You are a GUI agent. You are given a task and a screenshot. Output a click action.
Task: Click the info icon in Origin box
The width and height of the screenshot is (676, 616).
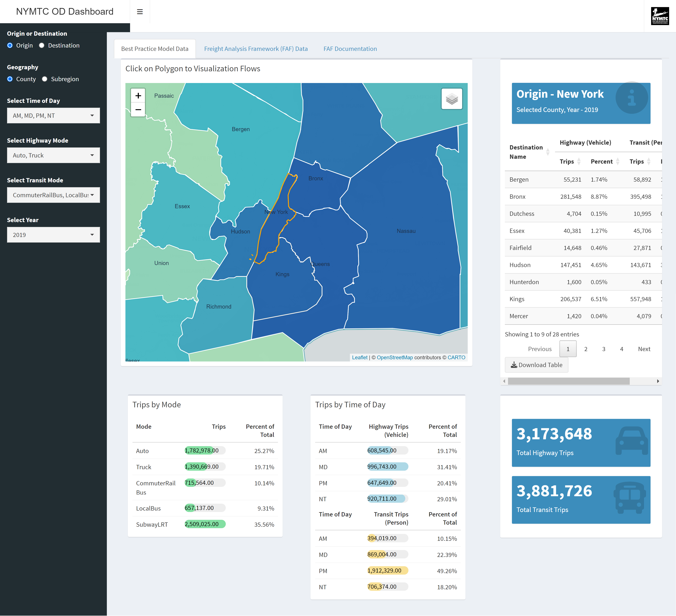coord(631,98)
